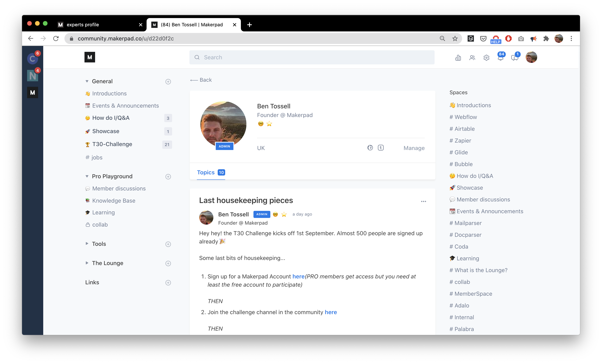Add a space to the General group
Image resolution: width=602 pixels, height=364 pixels.
click(x=168, y=81)
